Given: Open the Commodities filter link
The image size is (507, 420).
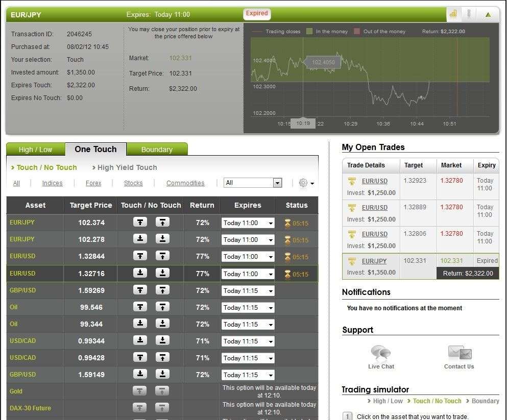Looking at the screenshot, I should tap(185, 183).
